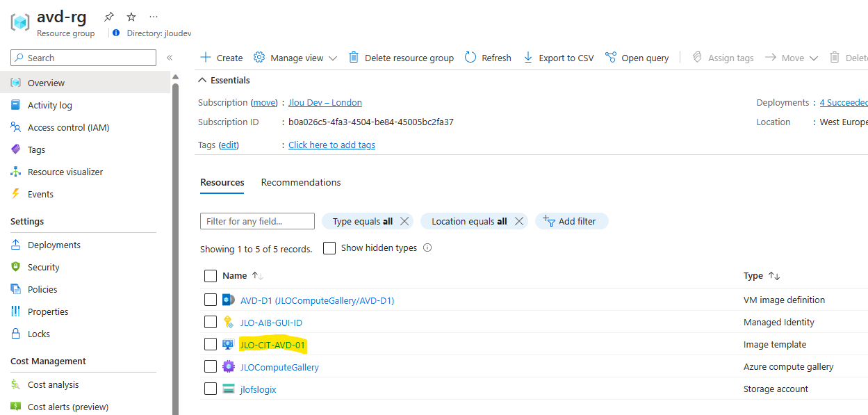Open the Jlou Dev – London subscription link
868x415 pixels.
325,102
